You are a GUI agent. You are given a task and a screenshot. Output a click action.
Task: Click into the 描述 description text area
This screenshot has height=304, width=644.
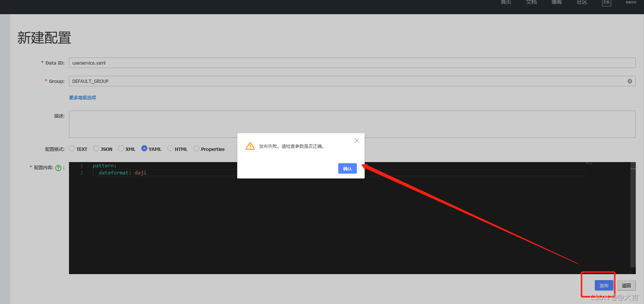pyautogui.click(x=352, y=124)
